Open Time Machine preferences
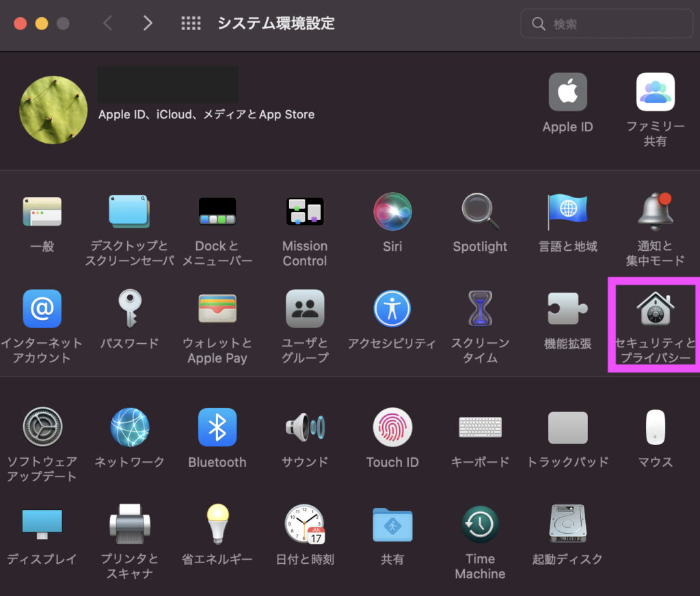700x596 pixels. [x=480, y=524]
